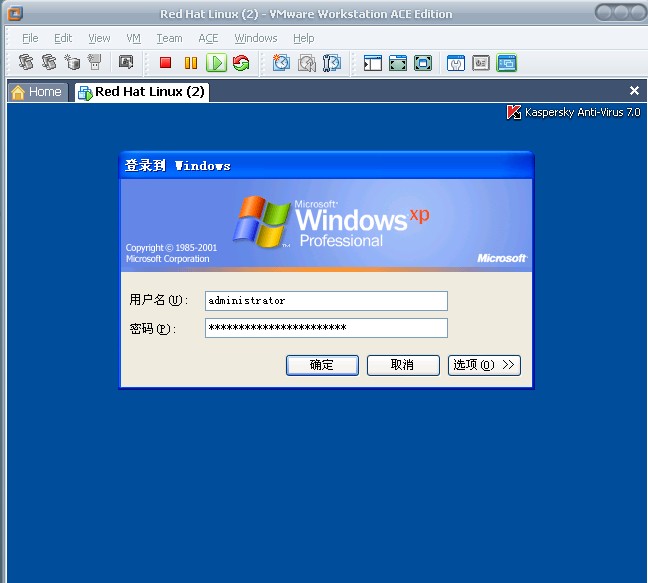Revert to snapshot toolbar icon
The image size is (648, 583).
307,63
